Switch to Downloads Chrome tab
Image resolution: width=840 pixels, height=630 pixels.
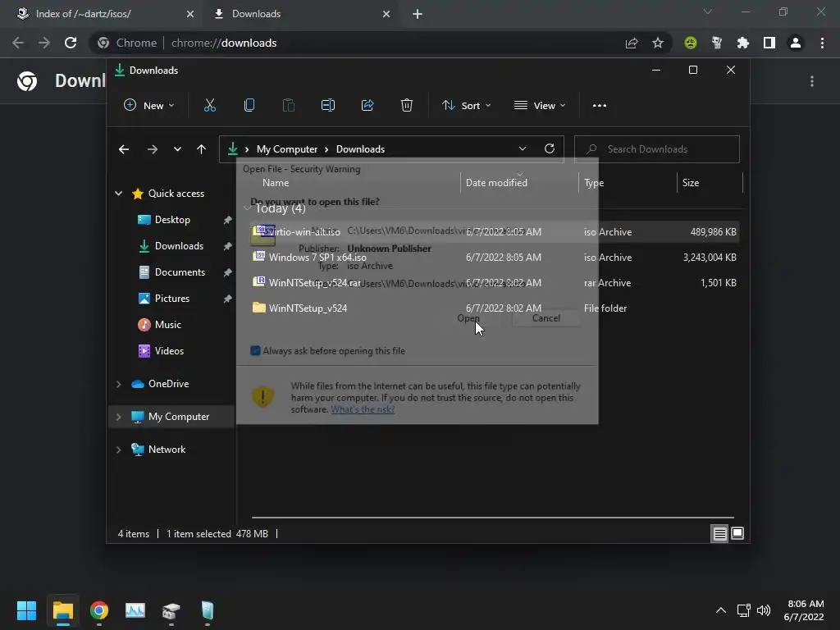click(302, 14)
